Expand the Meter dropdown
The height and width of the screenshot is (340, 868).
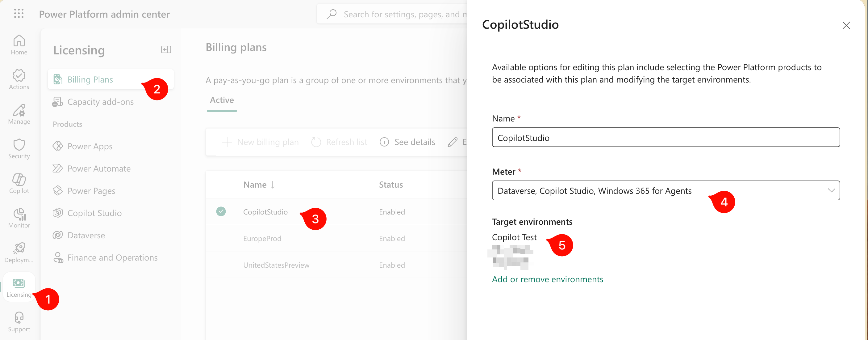831,191
